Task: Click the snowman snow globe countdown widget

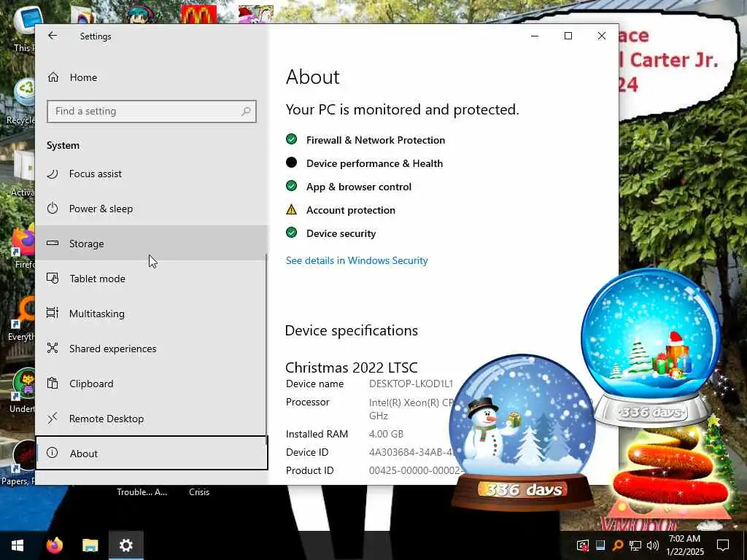Action: coord(522,431)
